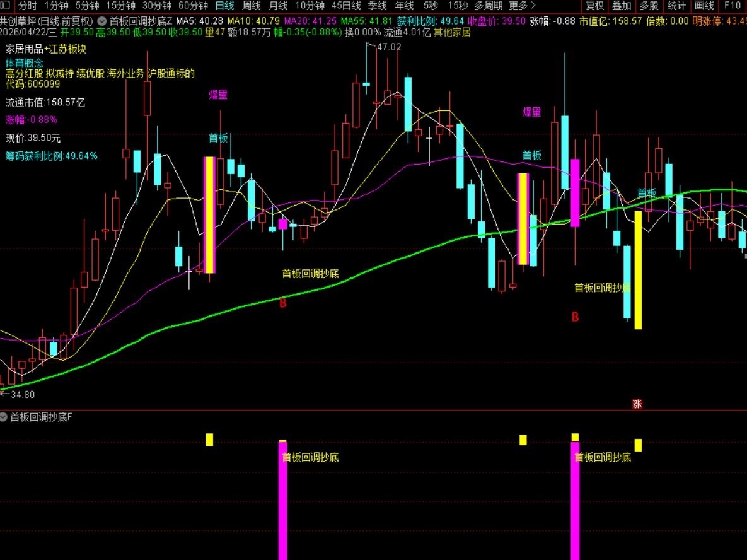Click the MA5: 40.28 value
The height and width of the screenshot is (560, 747).
pyautogui.click(x=200, y=21)
